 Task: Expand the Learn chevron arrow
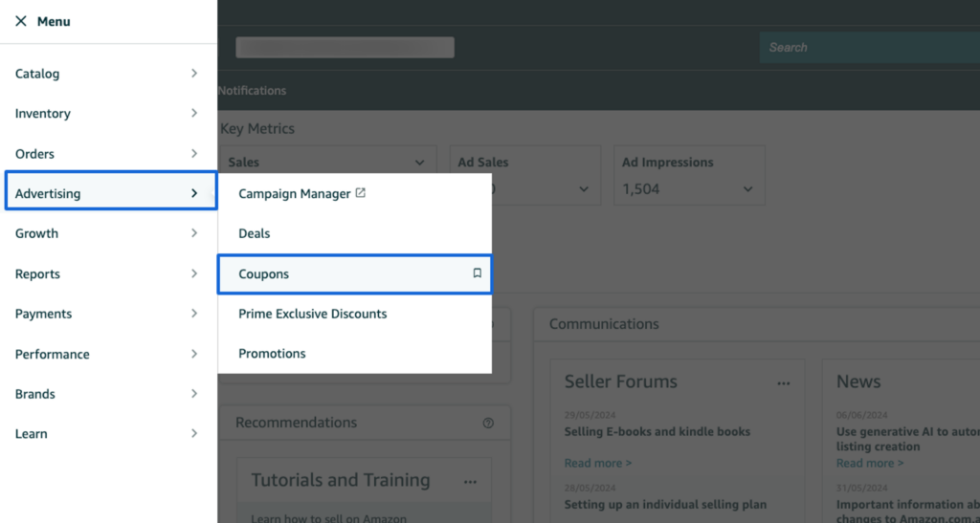[x=194, y=433]
